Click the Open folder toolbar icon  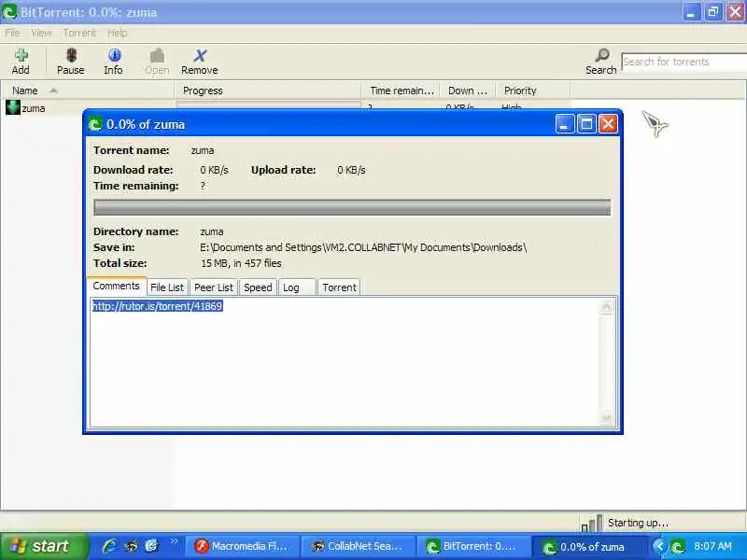157,55
